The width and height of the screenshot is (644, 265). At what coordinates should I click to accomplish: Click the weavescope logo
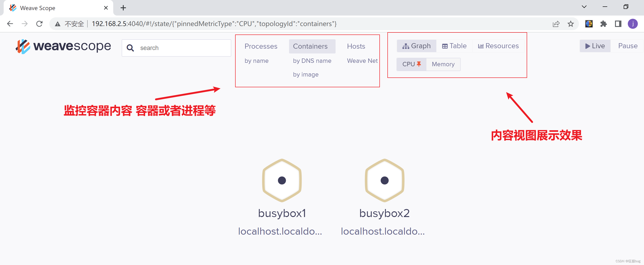tap(63, 47)
